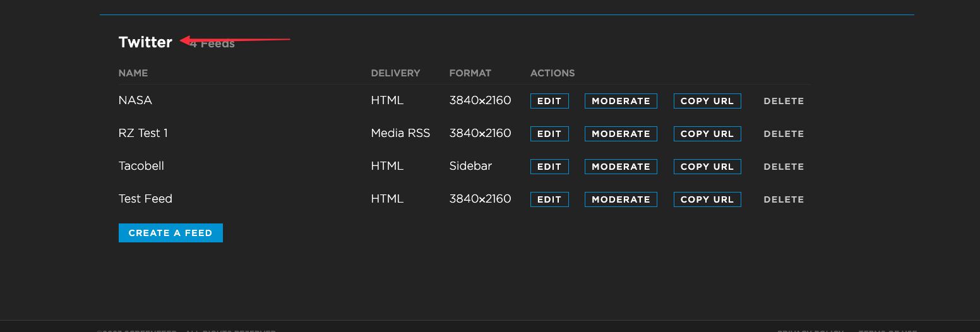Viewport: 980px width, 332px height.
Task: Edit the Test Feed entry
Action: click(x=549, y=199)
